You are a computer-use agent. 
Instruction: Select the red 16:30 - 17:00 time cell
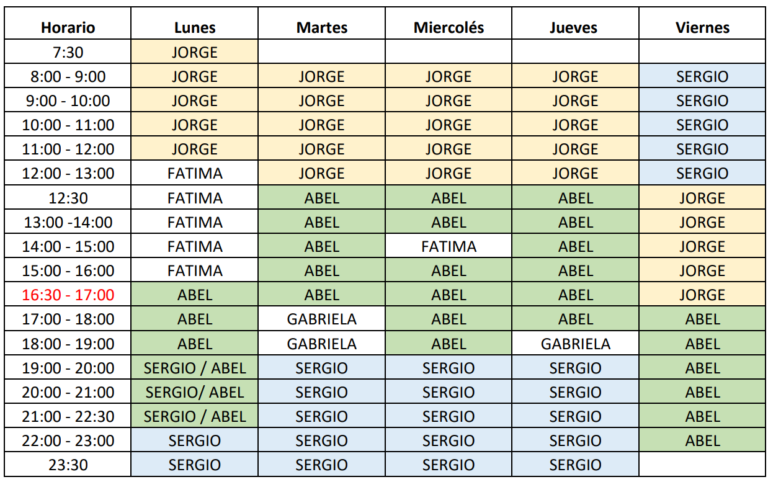click(x=68, y=295)
